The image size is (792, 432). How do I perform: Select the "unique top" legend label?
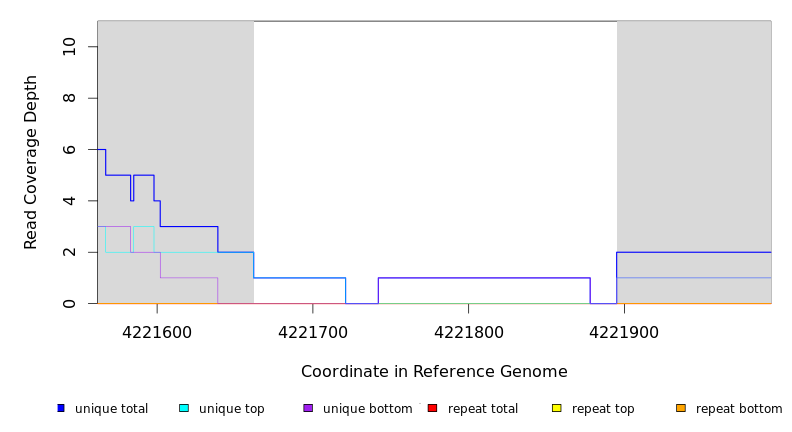coord(231,409)
